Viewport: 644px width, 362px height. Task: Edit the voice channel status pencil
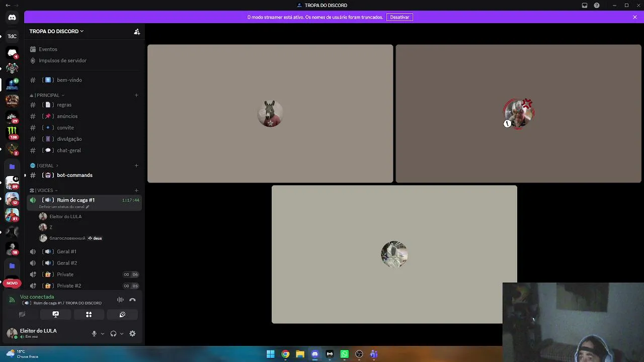coord(88,207)
